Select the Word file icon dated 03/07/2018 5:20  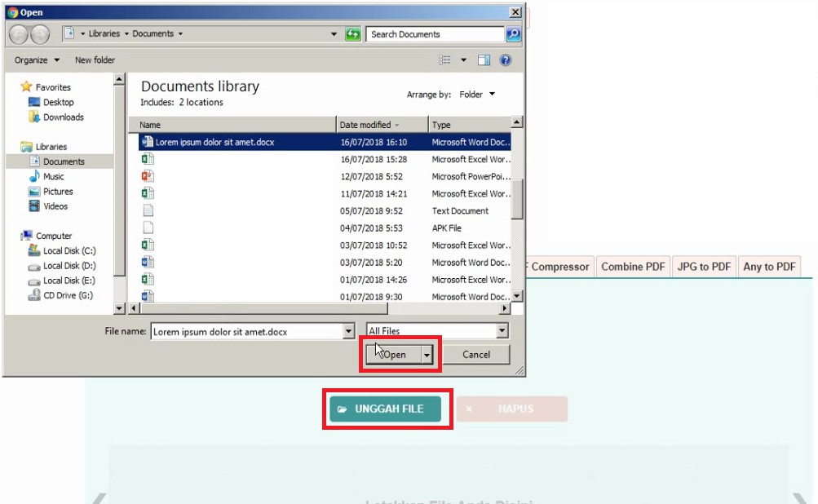click(x=148, y=263)
